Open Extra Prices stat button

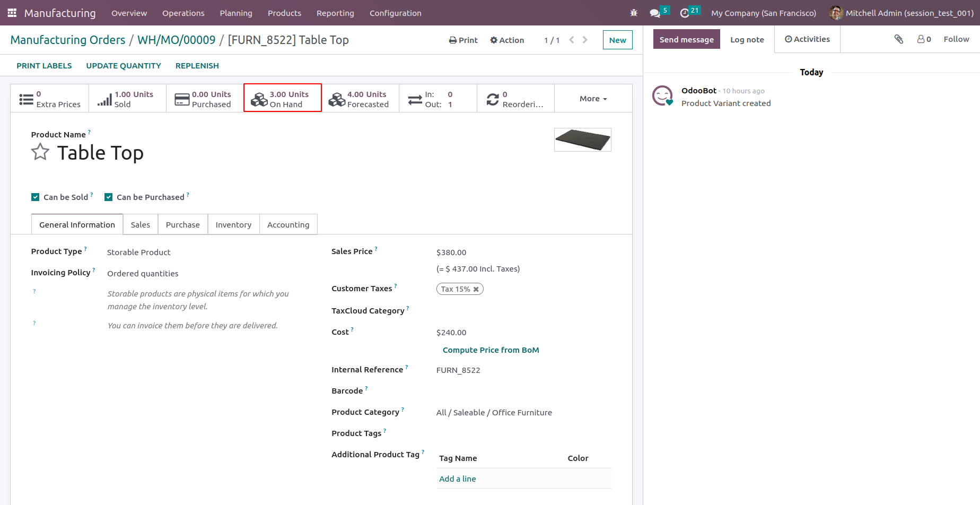[x=50, y=99]
